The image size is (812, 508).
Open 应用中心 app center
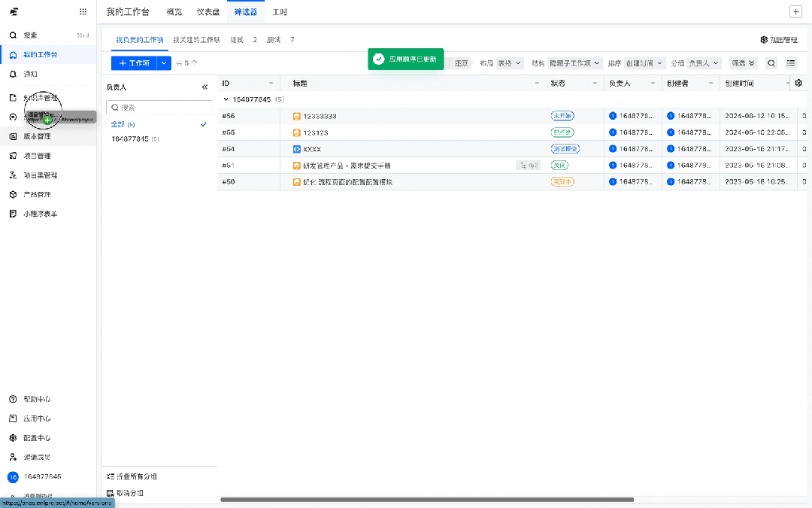(48, 418)
